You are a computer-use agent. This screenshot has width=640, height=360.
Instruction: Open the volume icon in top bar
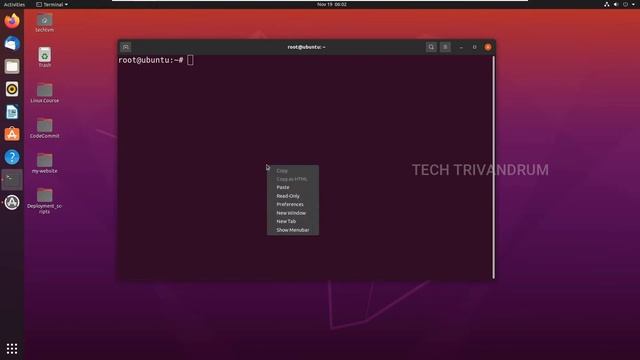click(x=616, y=4)
